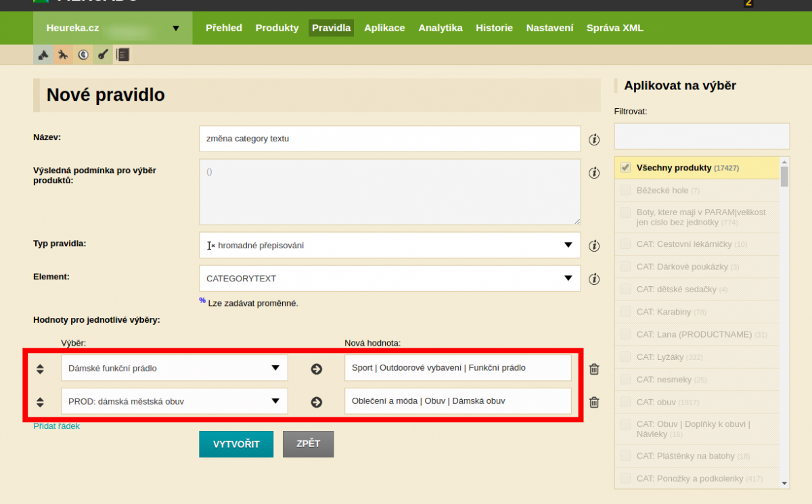The height and width of the screenshot is (504, 812).
Task: Click value field Oblečení a móda | Obuv
Action: (458, 401)
